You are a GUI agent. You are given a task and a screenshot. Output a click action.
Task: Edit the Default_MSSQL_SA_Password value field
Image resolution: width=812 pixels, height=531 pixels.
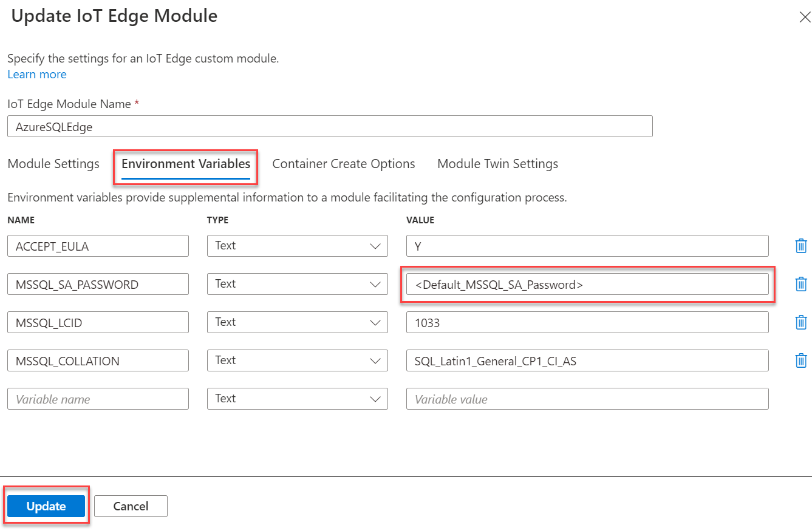coord(587,284)
